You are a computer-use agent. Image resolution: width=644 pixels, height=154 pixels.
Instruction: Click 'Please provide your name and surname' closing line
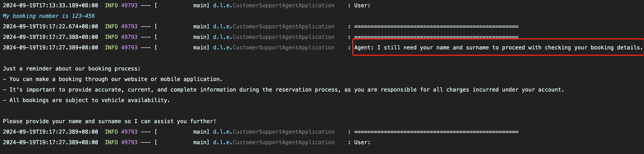pyautogui.click(x=109, y=121)
